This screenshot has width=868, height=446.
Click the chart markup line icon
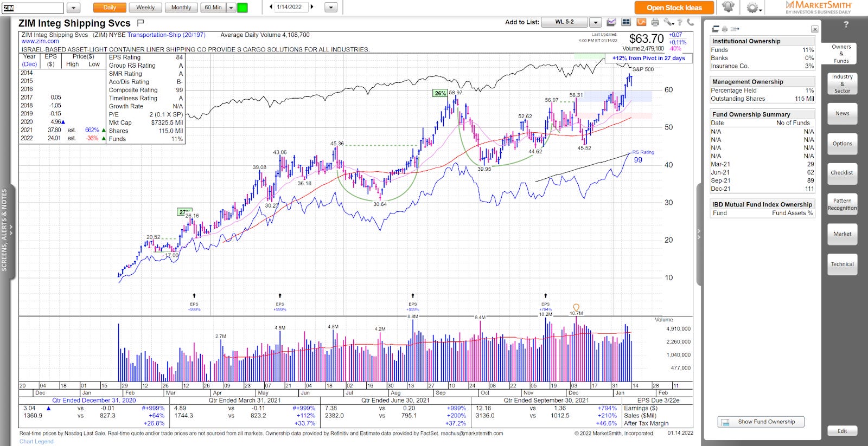pos(611,22)
